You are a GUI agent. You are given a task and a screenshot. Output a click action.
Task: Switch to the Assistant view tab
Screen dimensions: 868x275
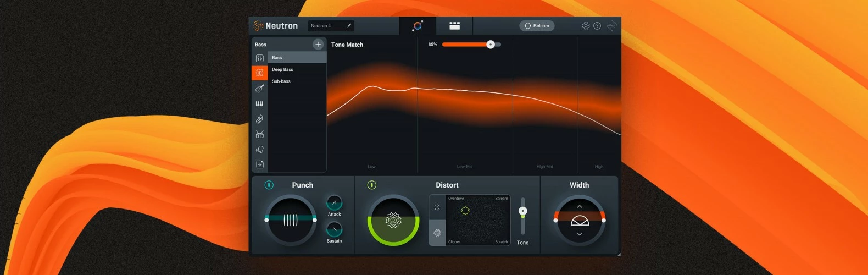418,26
